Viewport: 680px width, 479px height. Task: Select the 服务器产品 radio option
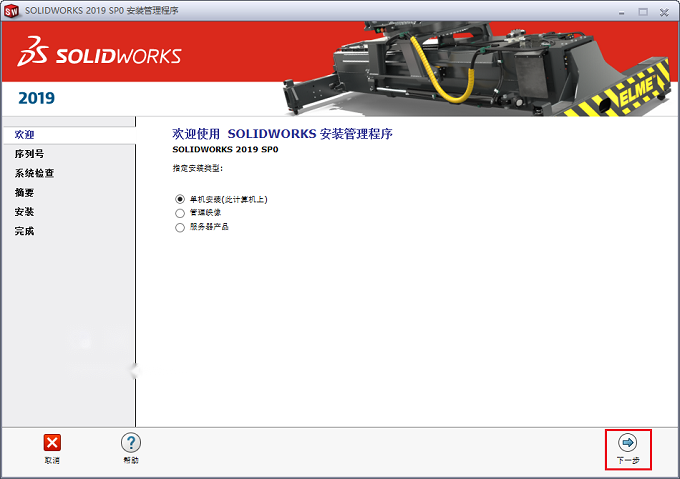pos(180,227)
